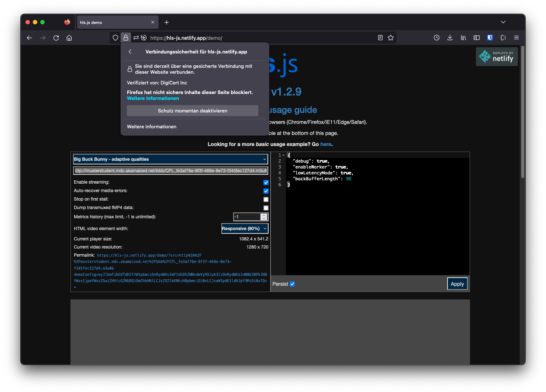Open the Firefox application menu

point(516,38)
